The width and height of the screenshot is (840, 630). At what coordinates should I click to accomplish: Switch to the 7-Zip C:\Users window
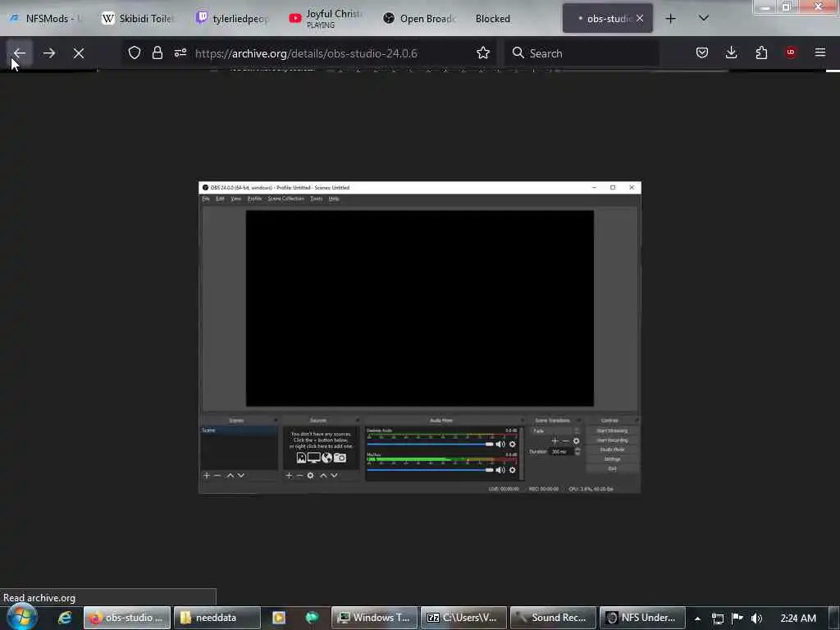463,618
